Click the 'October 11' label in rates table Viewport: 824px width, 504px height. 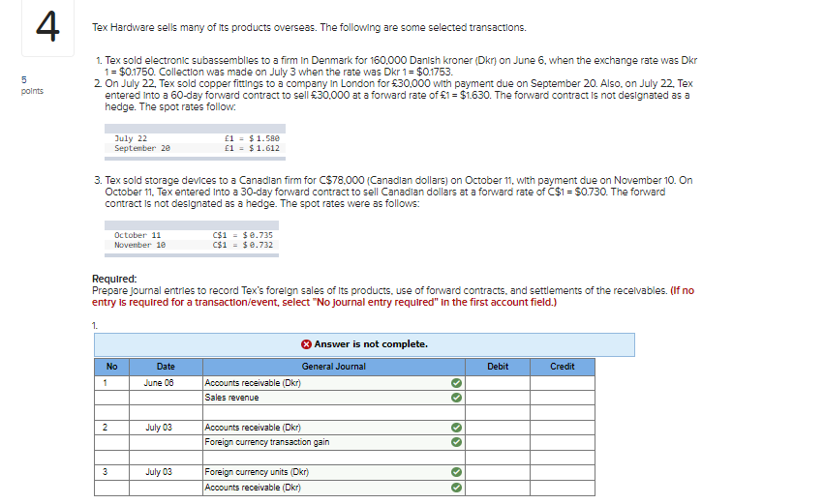pos(137,235)
